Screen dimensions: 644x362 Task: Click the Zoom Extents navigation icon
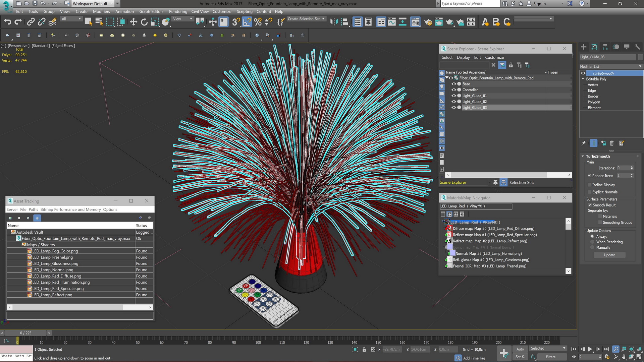click(631, 349)
